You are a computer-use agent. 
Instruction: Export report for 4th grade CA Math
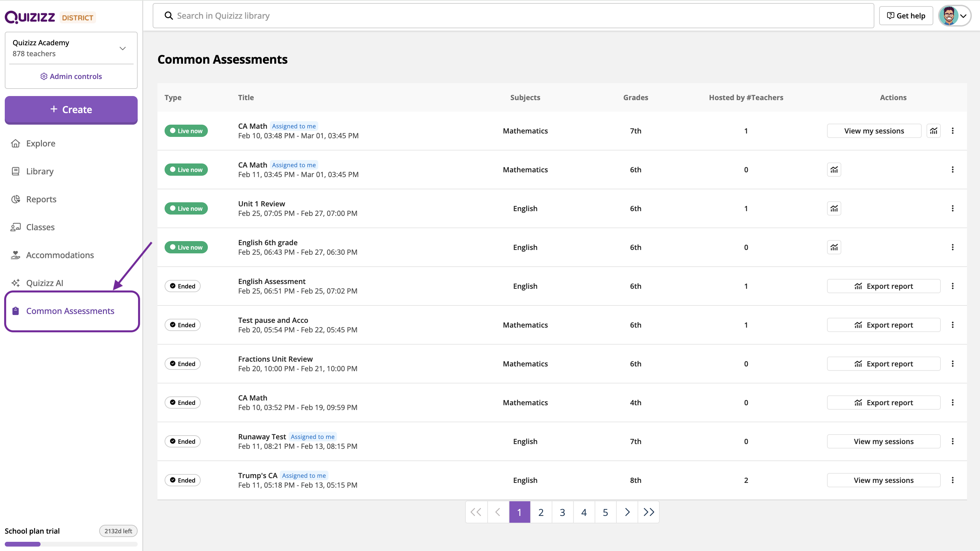(883, 402)
